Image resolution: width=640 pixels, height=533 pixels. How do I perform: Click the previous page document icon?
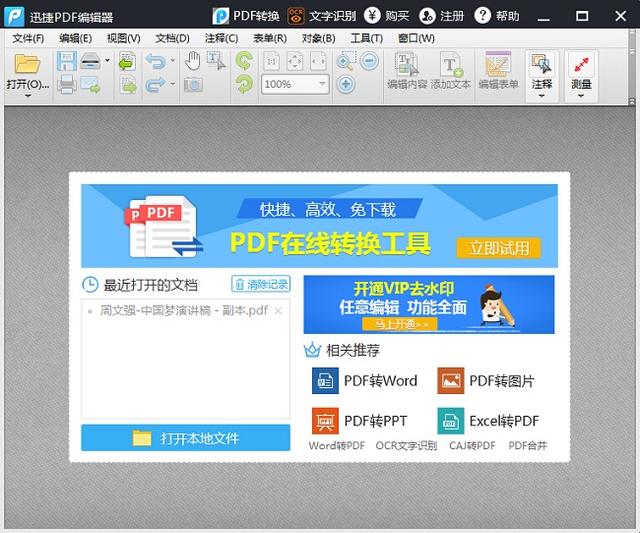tap(127, 61)
